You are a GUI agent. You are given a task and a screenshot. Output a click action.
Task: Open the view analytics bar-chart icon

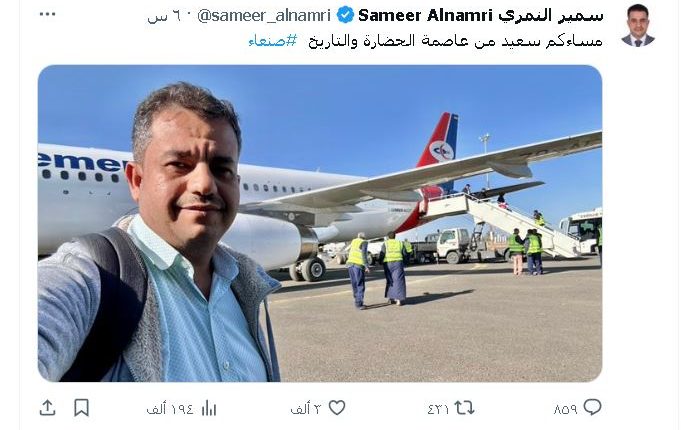click(209, 408)
